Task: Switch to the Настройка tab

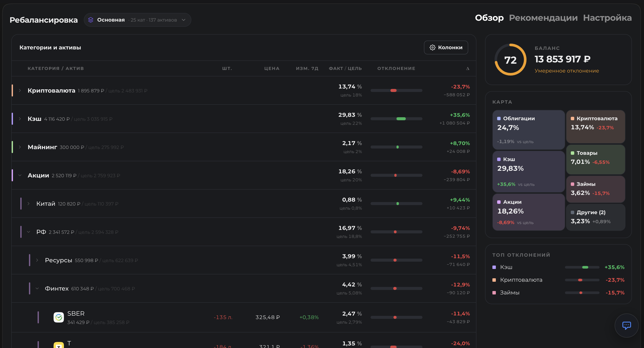Action: pyautogui.click(x=607, y=18)
